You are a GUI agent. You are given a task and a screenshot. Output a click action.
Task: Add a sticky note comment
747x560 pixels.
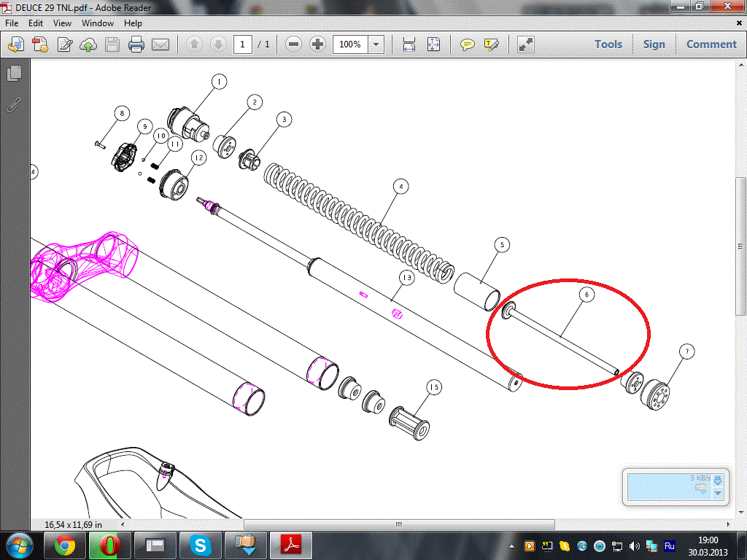point(468,44)
